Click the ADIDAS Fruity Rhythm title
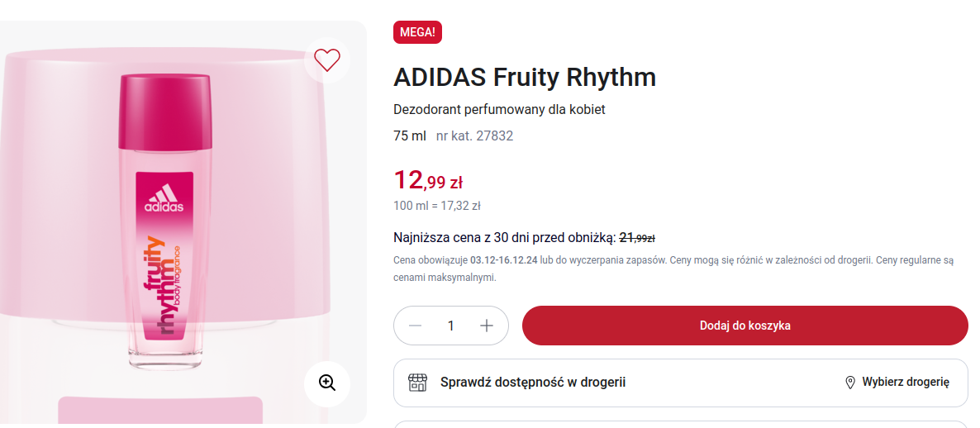Screen dimensions: 980x428 (525, 77)
